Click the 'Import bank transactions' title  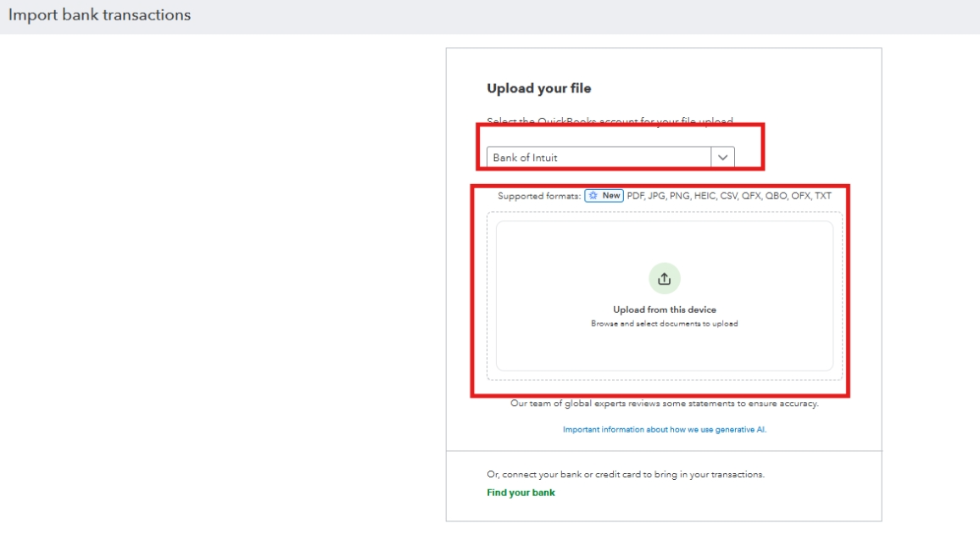(x=99, y=15)
